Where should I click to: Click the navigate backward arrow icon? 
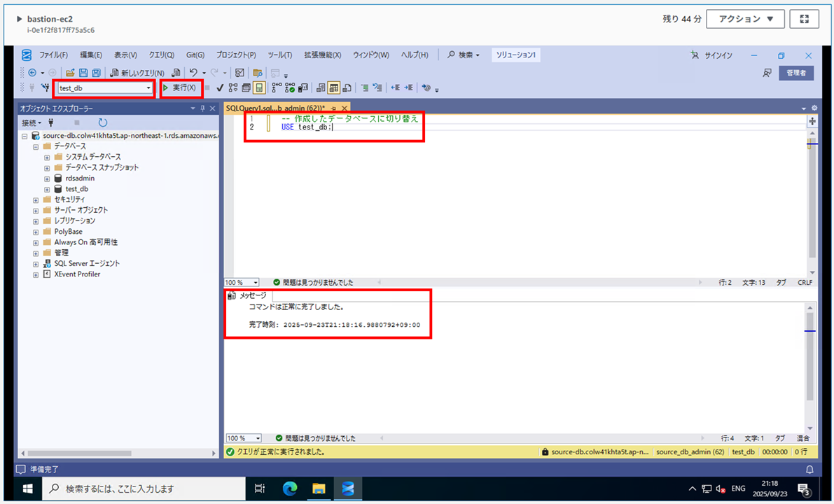[x=32, y=73]
